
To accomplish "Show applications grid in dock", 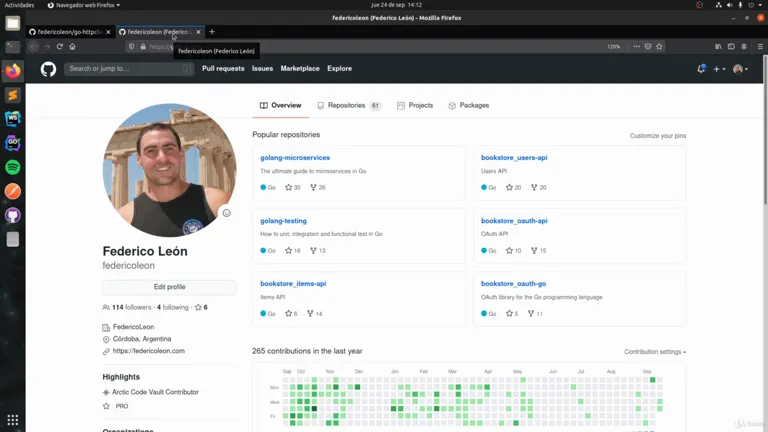I will pos(13,420).
